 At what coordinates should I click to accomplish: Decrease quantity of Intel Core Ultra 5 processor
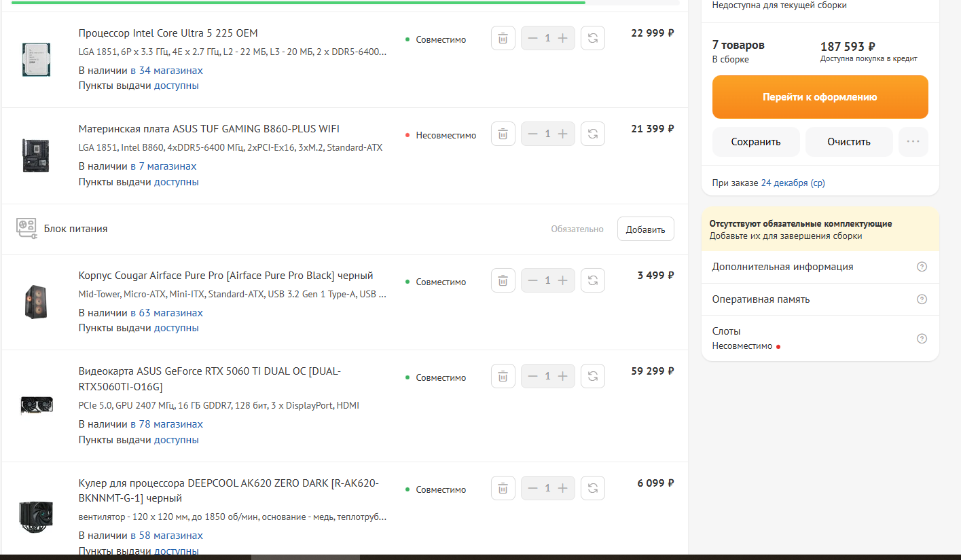(533, 38)
